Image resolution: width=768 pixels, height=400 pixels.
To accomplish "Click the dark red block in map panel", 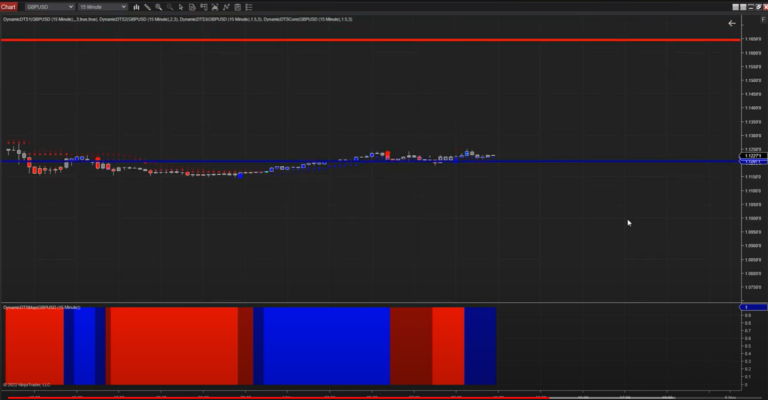I will point(411,346).
